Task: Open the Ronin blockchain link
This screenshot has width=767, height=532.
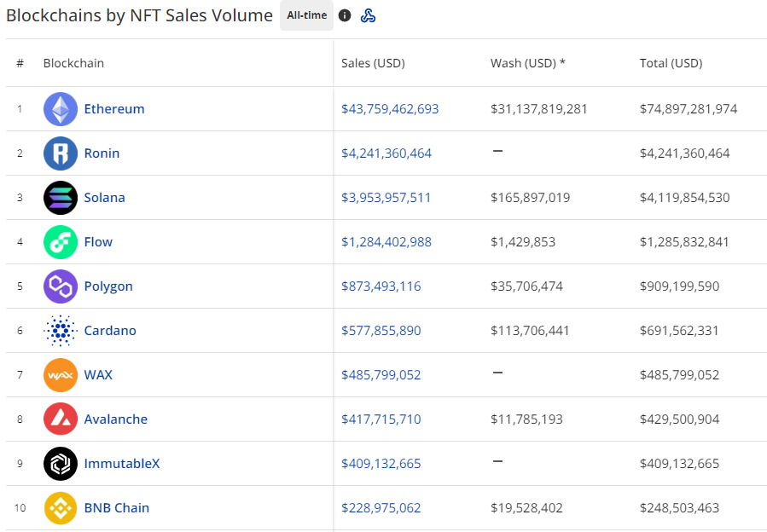Action: tap(102, 153)
